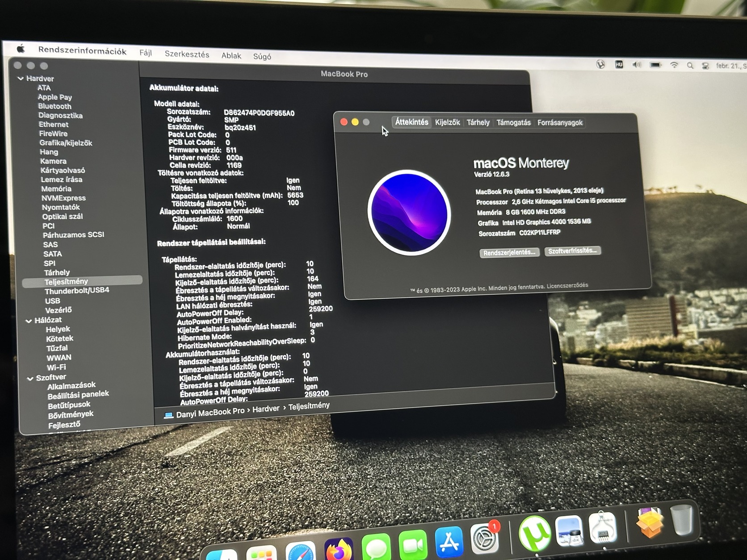Click battery serial D862474P0DGF955A0
Image resolution: width=747 pixels, height=560 pixels.
tap(259, 113)
